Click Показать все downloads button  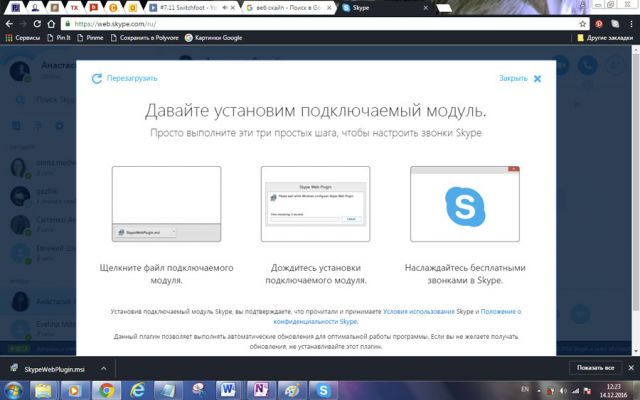(x=595, y=368)
